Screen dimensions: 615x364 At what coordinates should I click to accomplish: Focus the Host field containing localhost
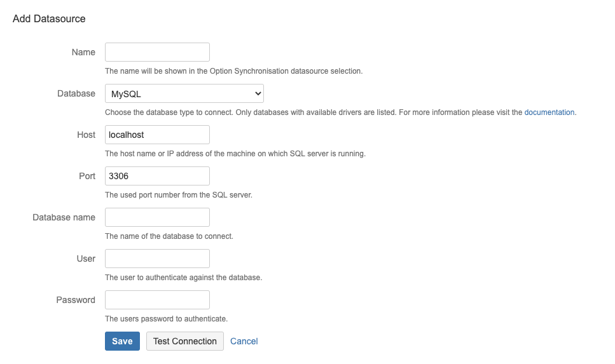157,135
